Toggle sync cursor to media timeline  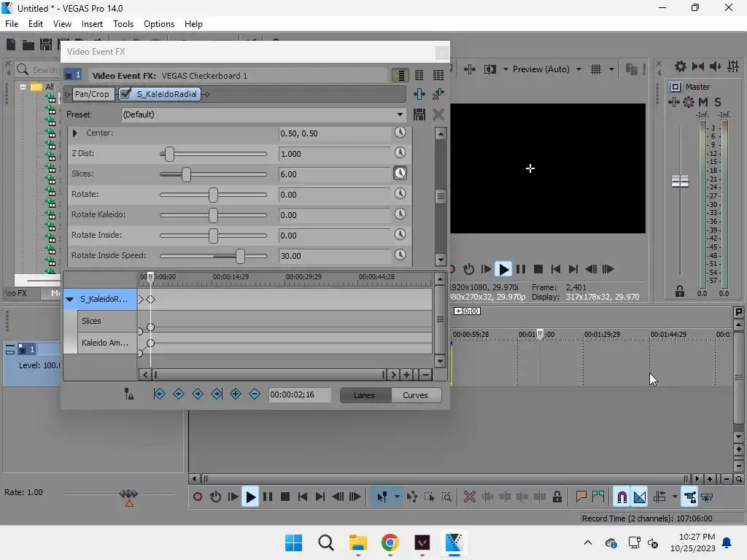129,394
